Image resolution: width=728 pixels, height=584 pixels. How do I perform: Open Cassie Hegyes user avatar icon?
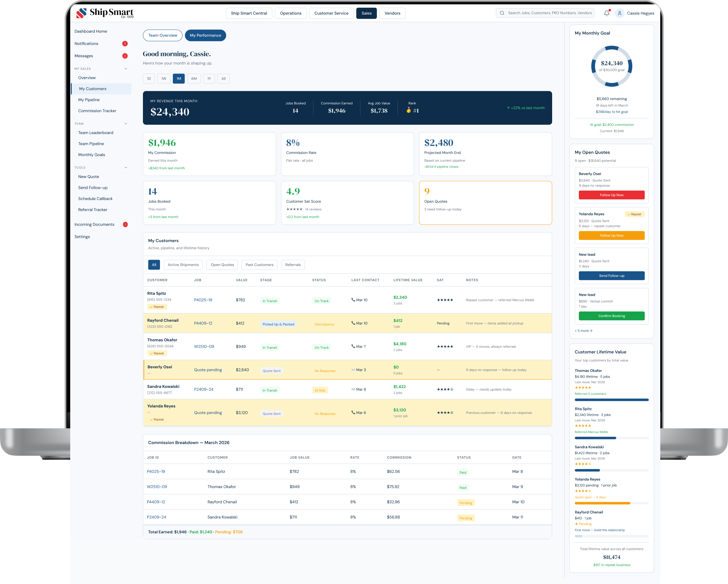pyautogui.click(x=620, y=13)
